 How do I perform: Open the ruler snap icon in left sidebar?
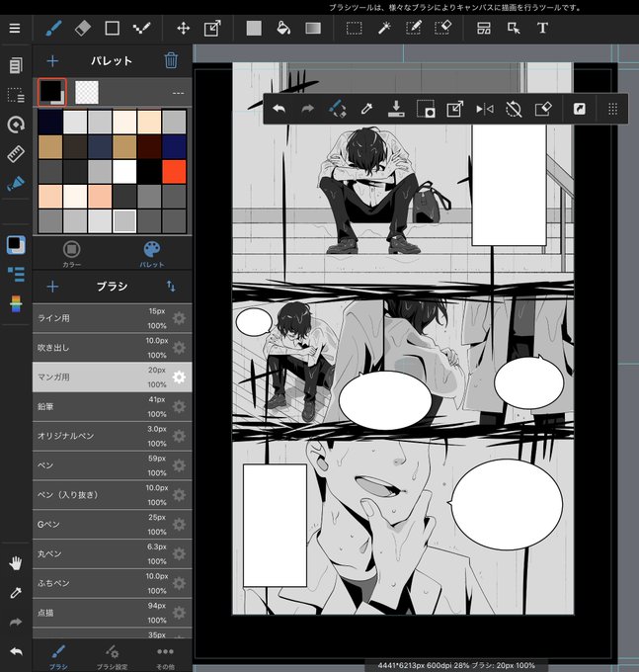pyautogui.click(x=16, y=154)
